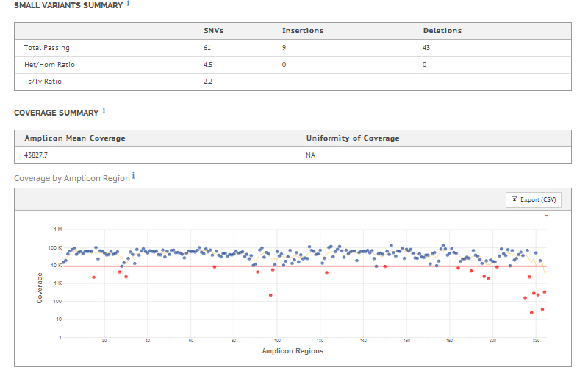
Task: Click the Insertions column header
Action: point(303,31)
